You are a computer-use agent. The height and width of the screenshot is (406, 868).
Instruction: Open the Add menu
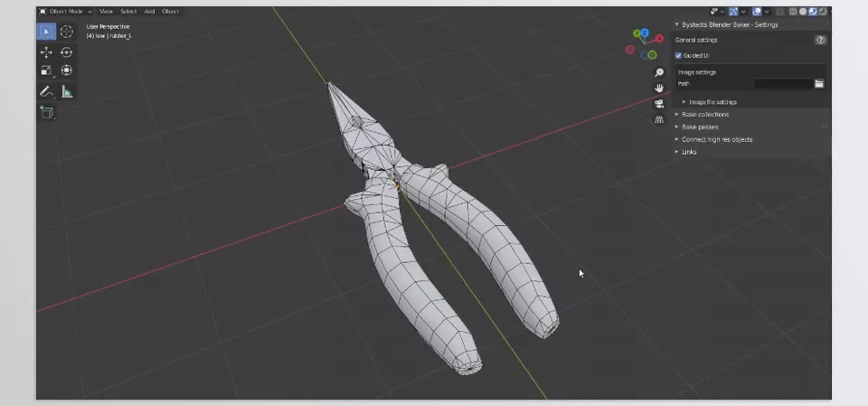(149, 11)
